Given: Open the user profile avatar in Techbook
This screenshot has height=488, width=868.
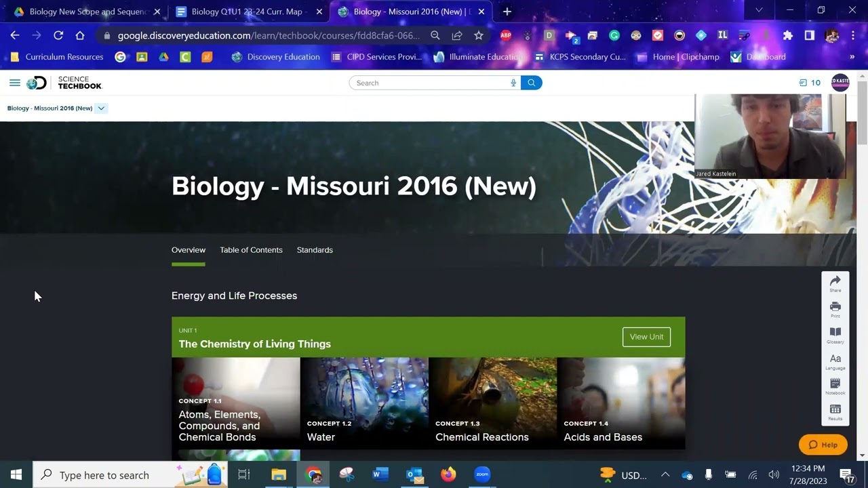Looking at the screenshot, I should 840,83.
